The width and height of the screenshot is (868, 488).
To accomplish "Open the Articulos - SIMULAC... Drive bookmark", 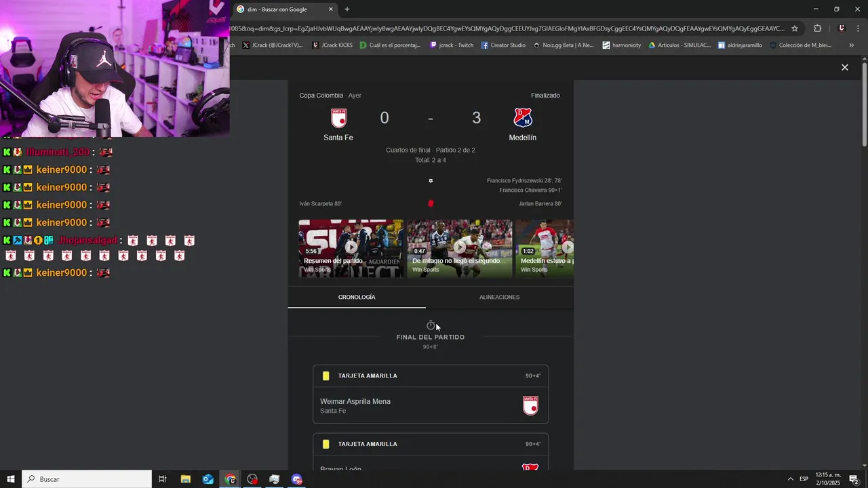I will [x=679, y=45].
